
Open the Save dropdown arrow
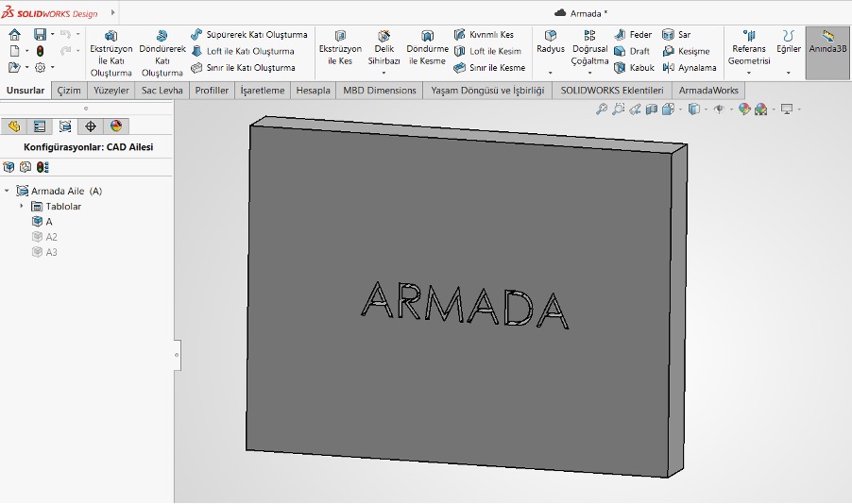coord(53,34)
